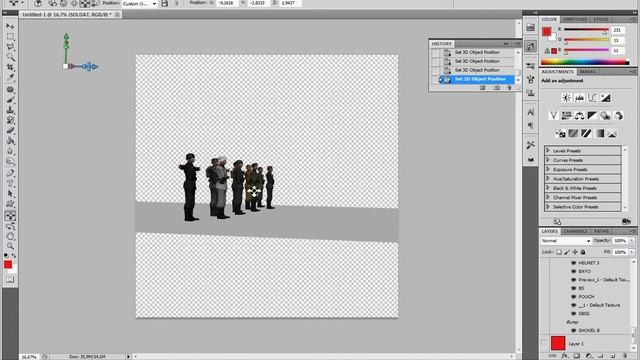The width and height of the screenshot is (640, 360).
Task: Add a Vibrance adjustment
Action: coord(553,116)
